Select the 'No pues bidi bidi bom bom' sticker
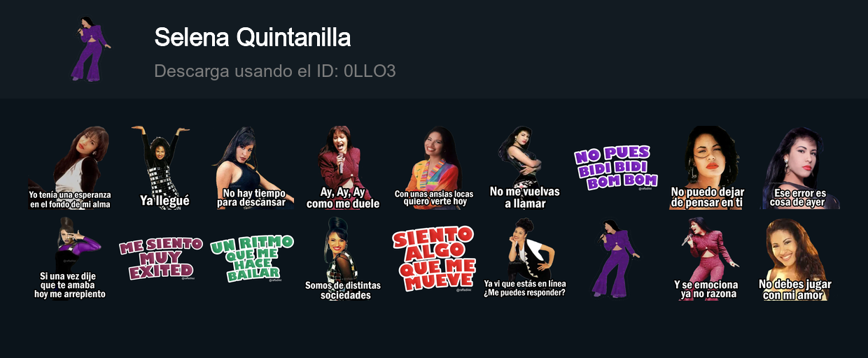The image size is (868, 358). pos(616,168)
